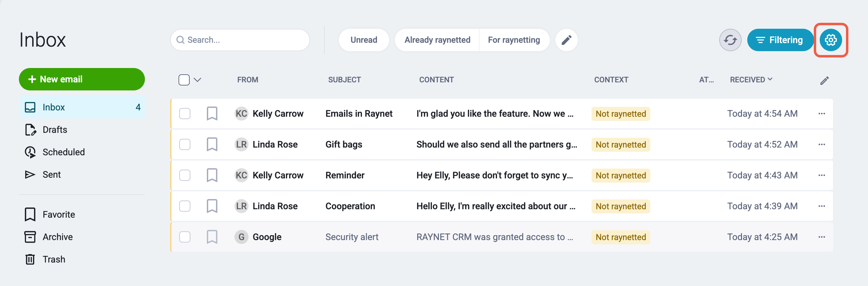The width and height of the screenshot is (868, 286).
Task: Open more options for Security alert email
Action: tap(822, 237)
